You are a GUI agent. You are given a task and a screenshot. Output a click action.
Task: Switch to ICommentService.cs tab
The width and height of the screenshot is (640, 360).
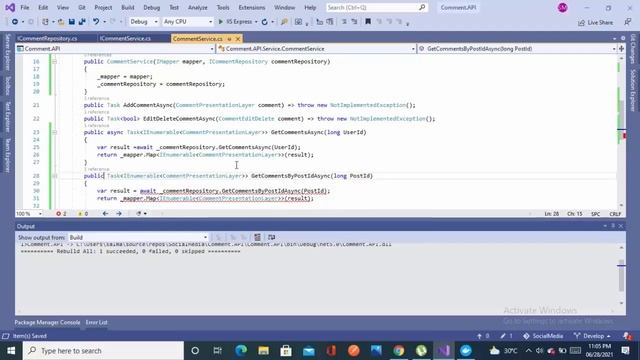[x=125, y=39]
